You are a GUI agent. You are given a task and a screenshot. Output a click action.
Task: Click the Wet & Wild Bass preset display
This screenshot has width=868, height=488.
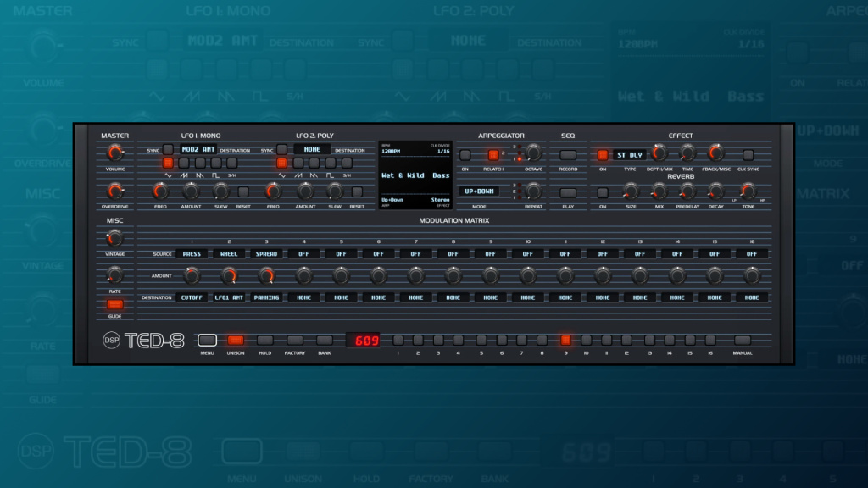coord(415,175)
